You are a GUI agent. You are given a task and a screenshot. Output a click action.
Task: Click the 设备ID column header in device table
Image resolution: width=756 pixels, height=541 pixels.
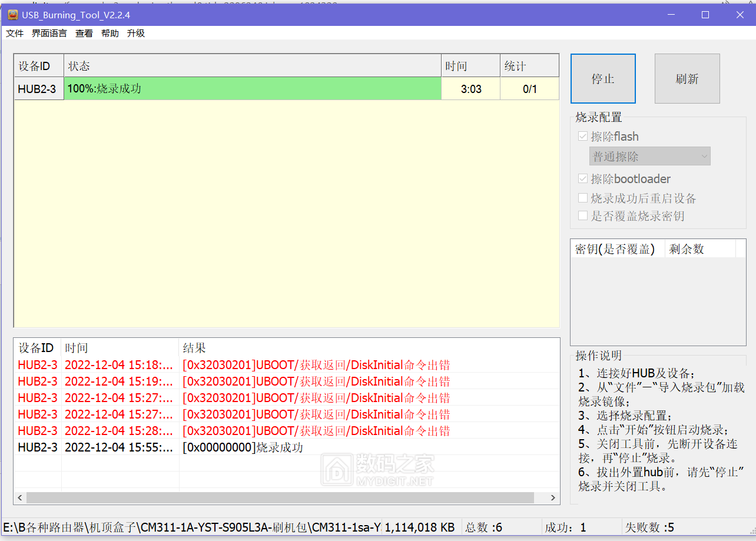(x=39, y=66)
